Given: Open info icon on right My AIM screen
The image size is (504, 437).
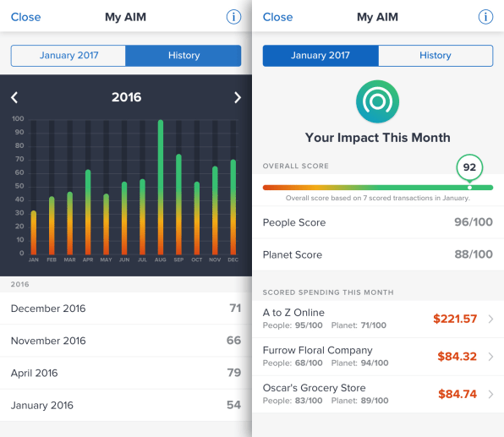Looking at the screenshot, I should (485, 17).
